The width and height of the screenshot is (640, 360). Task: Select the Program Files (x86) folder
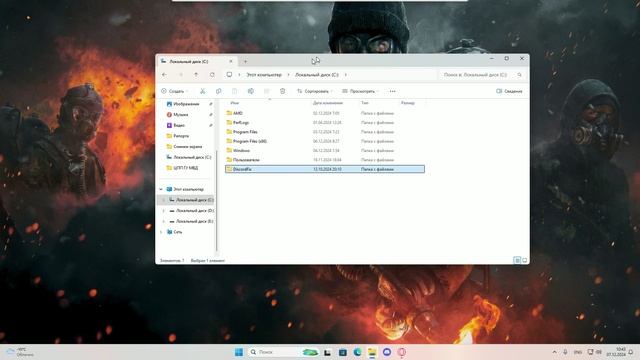[x=324, y=141]
